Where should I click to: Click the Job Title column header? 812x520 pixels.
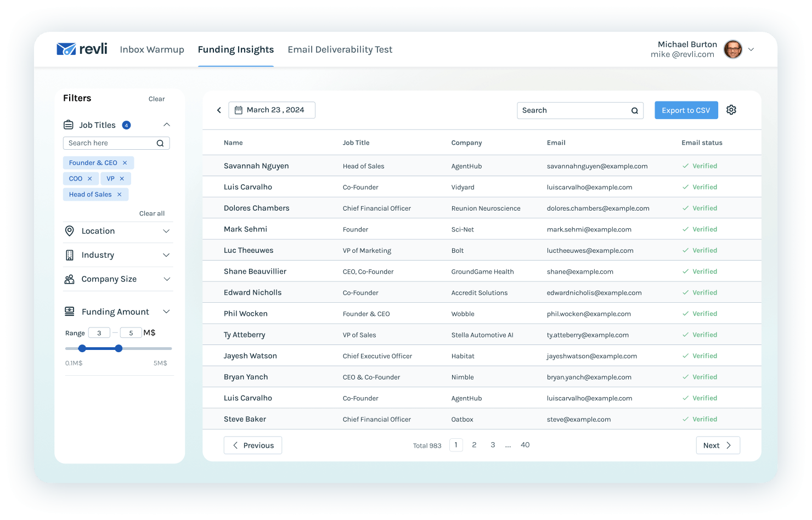point(356,143)
